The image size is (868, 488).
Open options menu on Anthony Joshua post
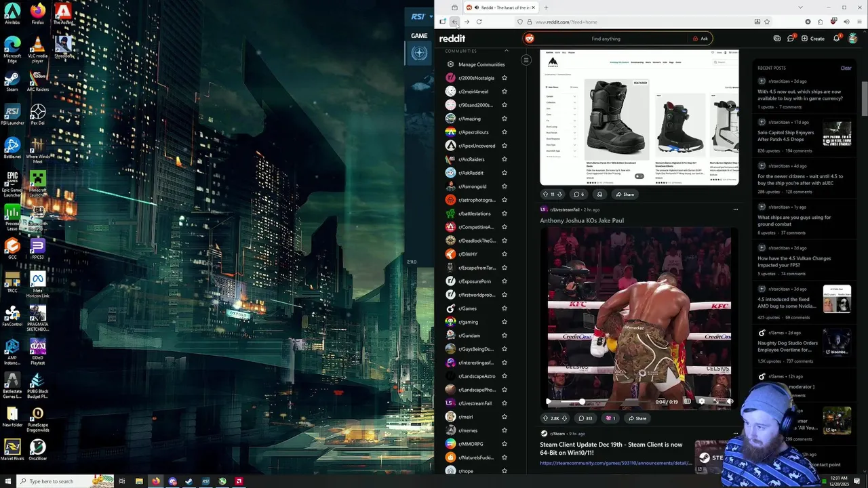pyautogui.click(x=735, y=209)
